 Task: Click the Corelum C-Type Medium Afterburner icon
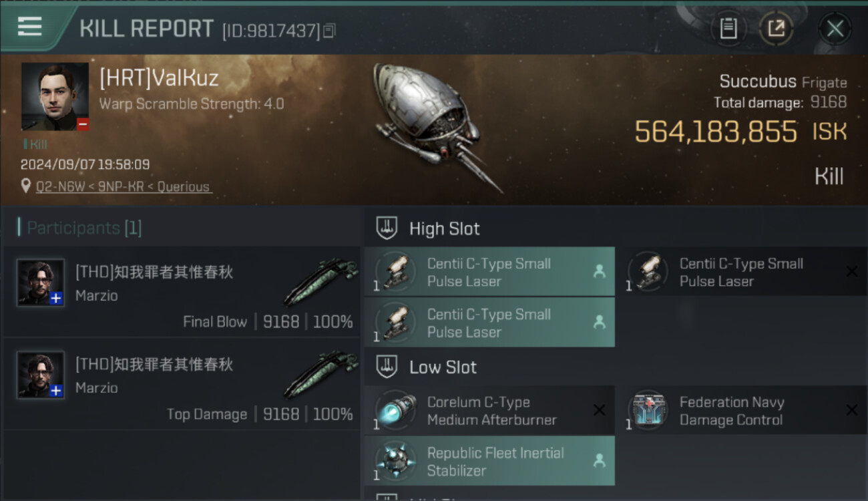[x=395, y=411]
